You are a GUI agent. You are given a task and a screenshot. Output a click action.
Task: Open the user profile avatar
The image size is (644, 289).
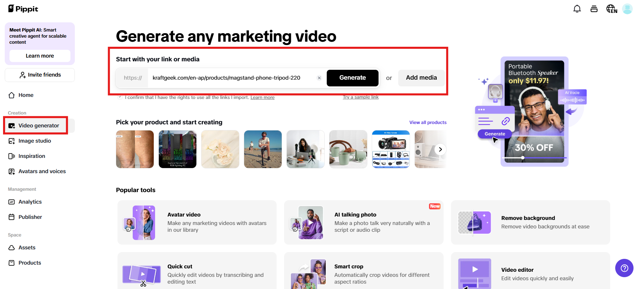click(627, 9)
